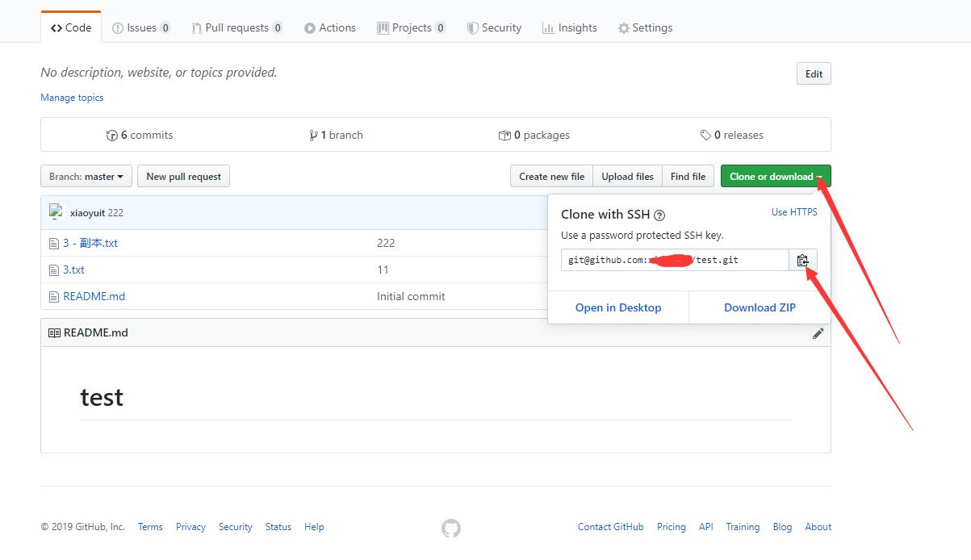Open the footer Security link

tap(236, 527)
